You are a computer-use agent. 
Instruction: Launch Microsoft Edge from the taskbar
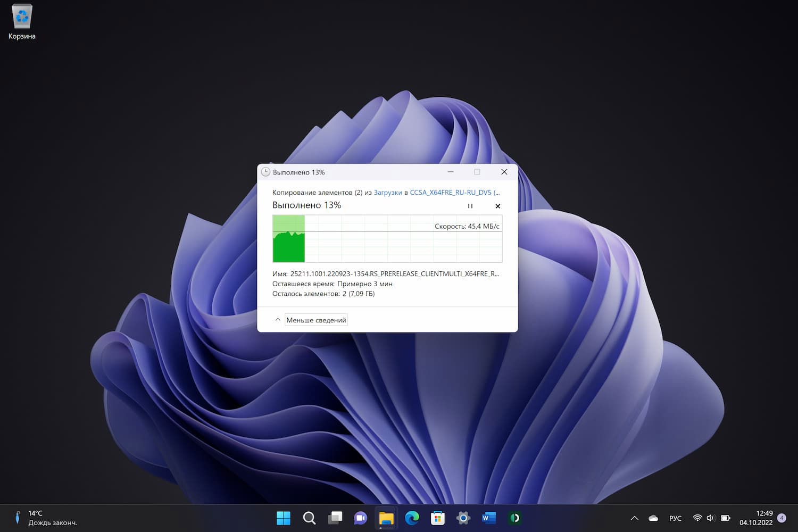(x=412, y=518)
